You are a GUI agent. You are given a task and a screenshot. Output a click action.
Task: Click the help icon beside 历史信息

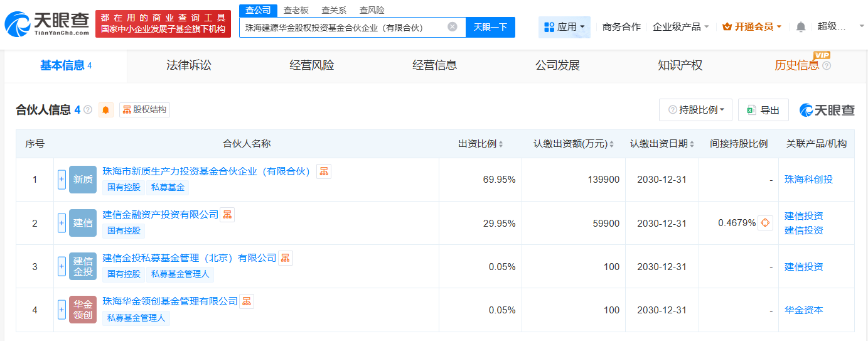point(827,65)
